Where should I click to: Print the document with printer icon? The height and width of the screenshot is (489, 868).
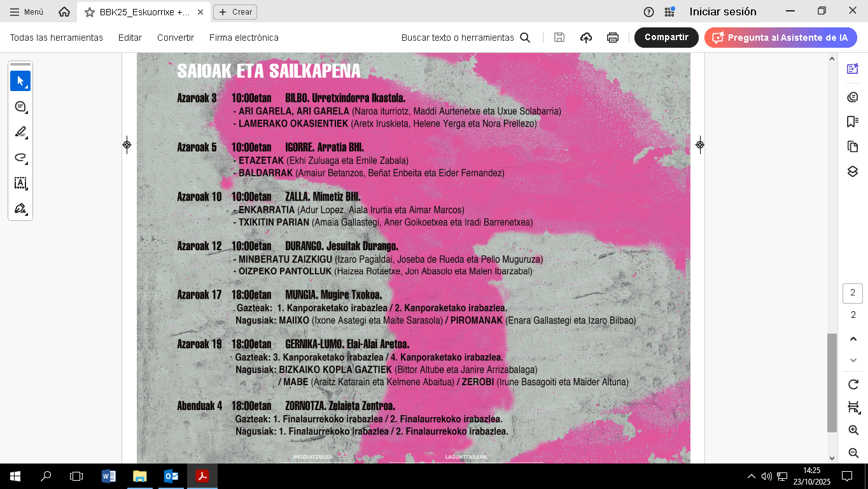pyautogui.click(x=612, y=38)
